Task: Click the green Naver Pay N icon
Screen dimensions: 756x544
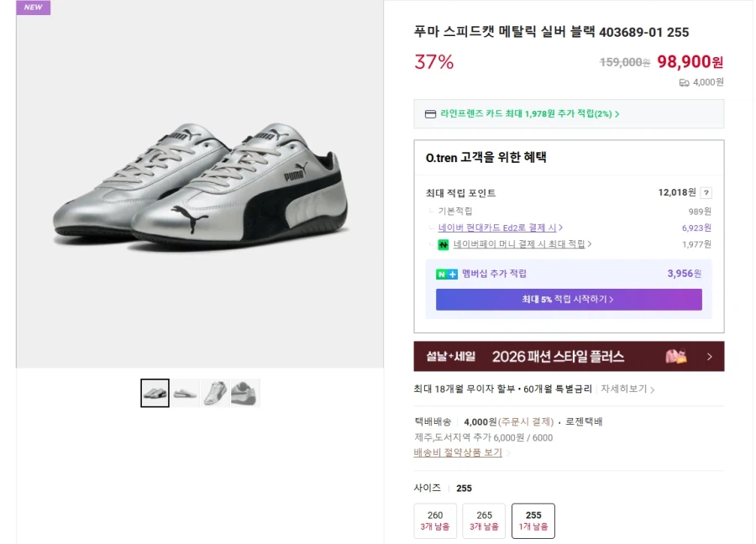Action: tap(443, 245)
